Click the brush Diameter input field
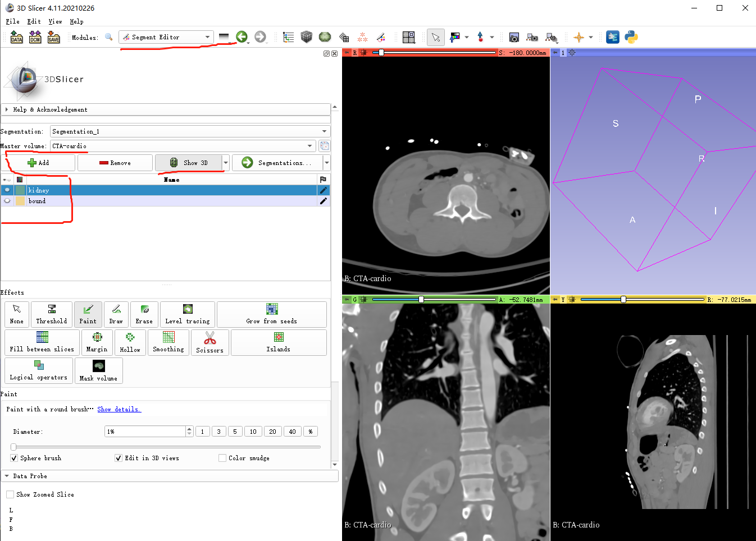Screen dimensions: 756x541 pyautogui.click(x=145, y=432)
